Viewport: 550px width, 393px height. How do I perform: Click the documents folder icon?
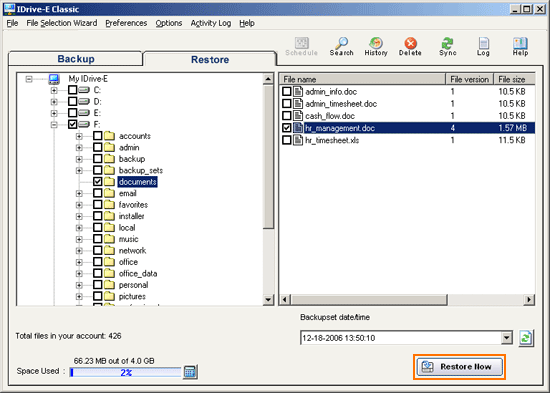coord(109,181)
